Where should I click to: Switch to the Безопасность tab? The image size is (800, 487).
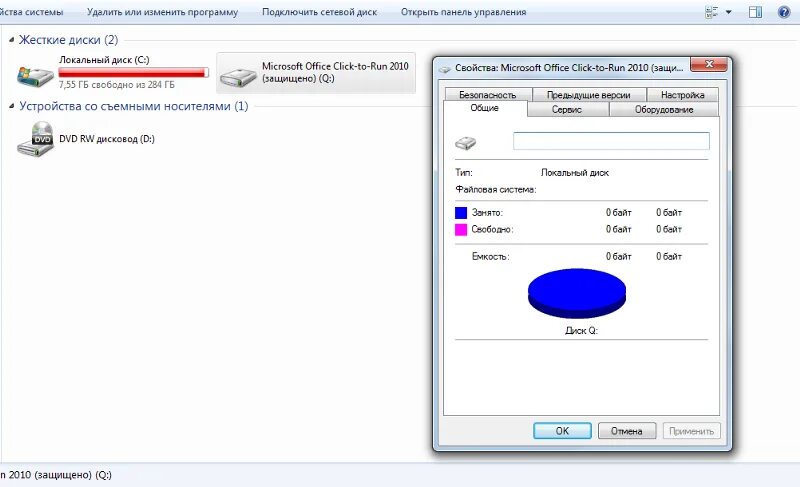pyautogui.click(x=488, y=95)
